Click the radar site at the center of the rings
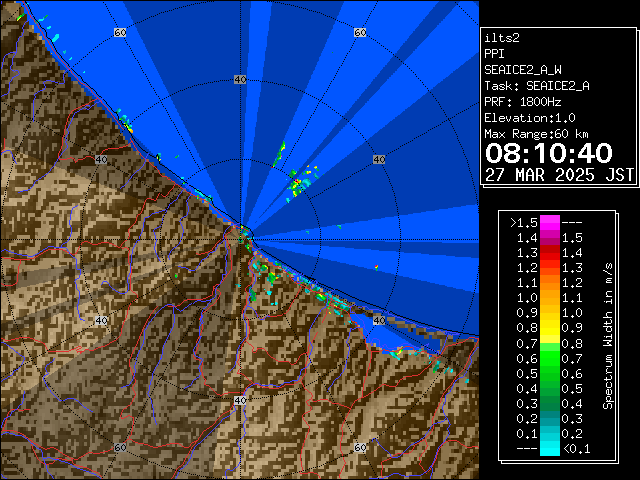Image resolution: width=640 pixels, height=480 pixels. click(x=241, y=239)
